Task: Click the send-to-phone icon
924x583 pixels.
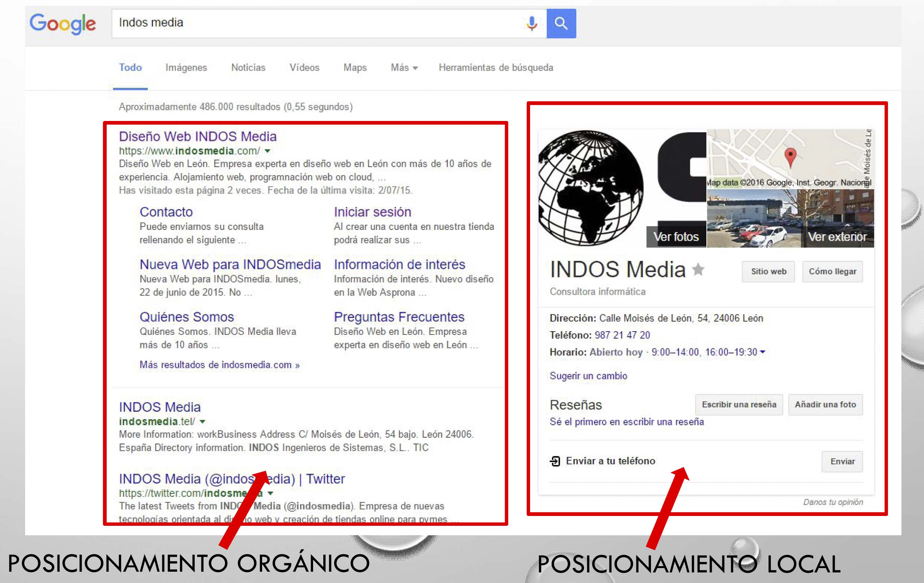Action: click(x=555, y=461)
